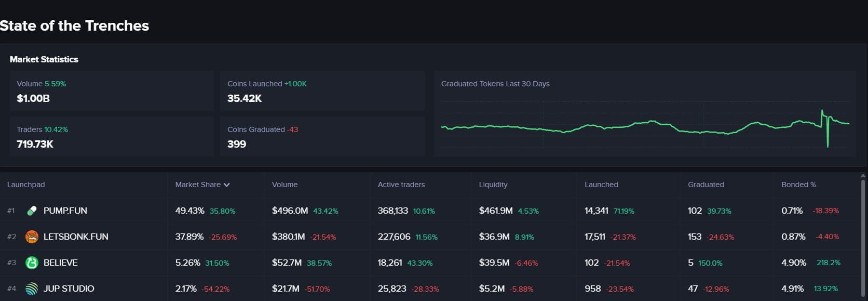Click the LETSBONK.FUN dog logo icon
This screenshot has height=301, width=868.
click(x=32, y=237)
